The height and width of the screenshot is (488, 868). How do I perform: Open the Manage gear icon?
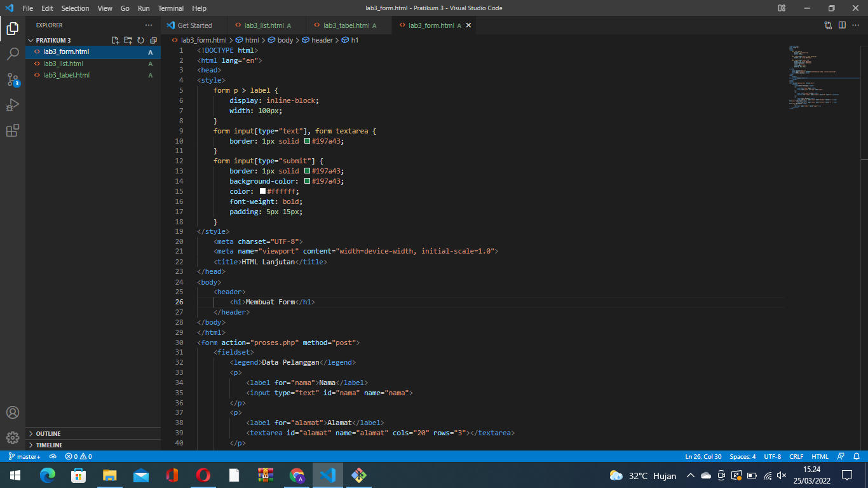click(x=13, y=438)
